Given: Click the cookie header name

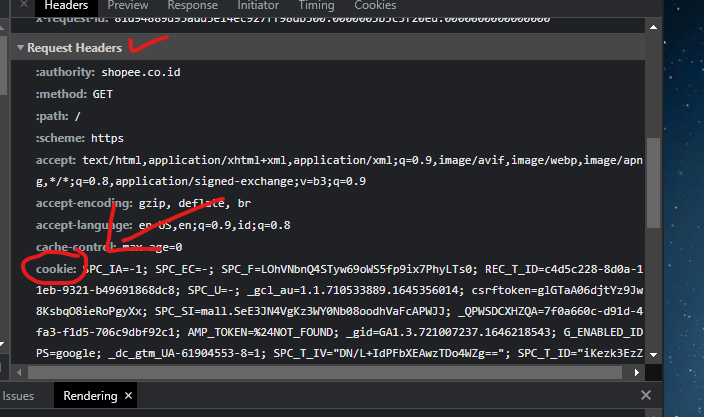Looking at the screenshot, I should pos(56,269).
